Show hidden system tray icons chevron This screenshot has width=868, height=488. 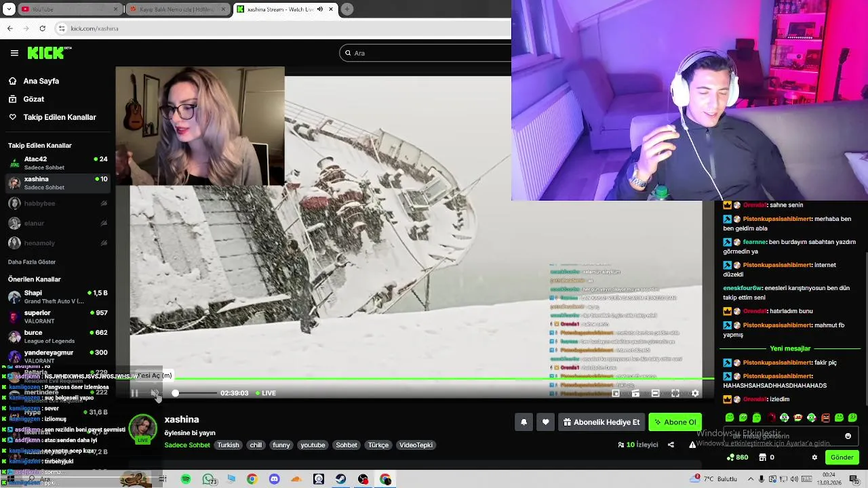click(x=750, y=479)
